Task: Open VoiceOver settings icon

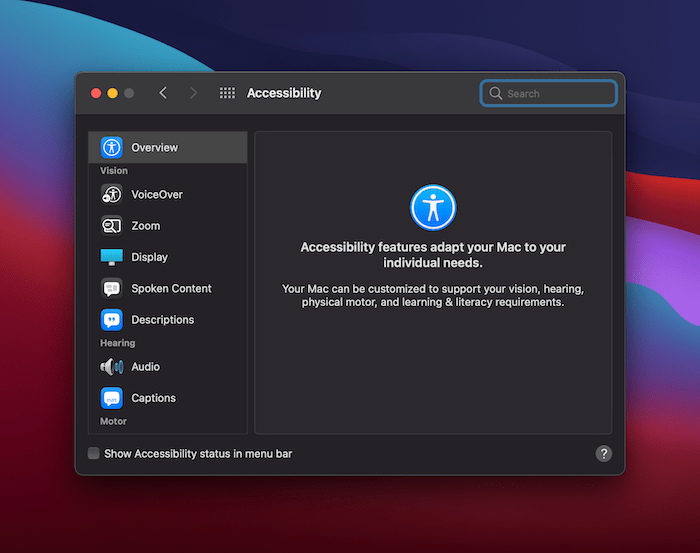Action: (111, 195)
